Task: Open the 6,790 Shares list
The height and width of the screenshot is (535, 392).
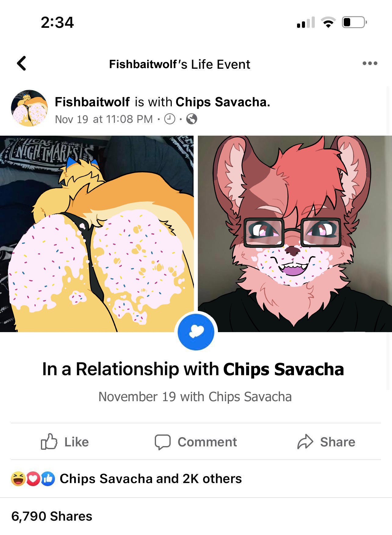Action: coord(52,516)
